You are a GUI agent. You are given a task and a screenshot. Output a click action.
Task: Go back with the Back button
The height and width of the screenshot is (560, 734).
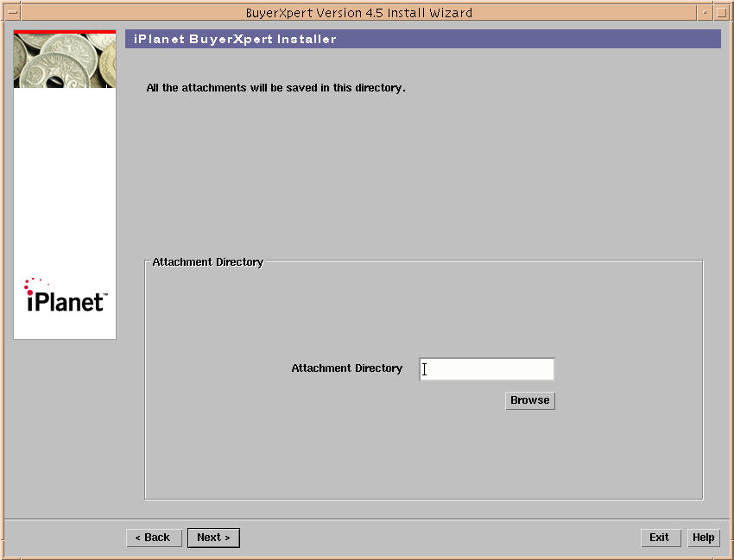(x=154, y=538)
